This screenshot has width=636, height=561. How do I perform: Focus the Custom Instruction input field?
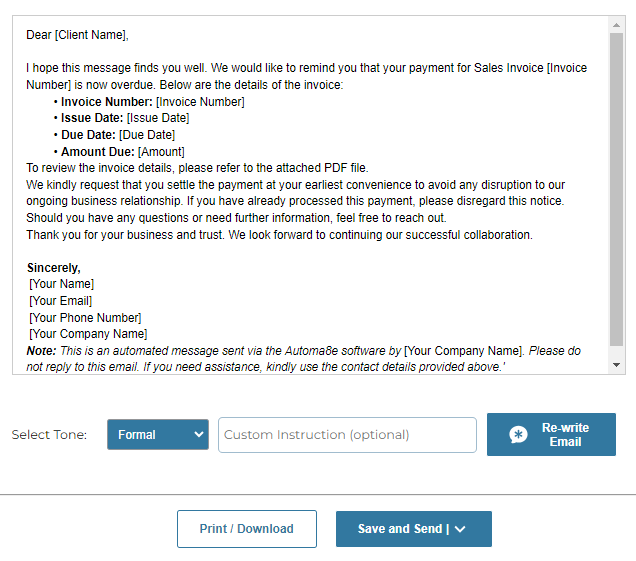pyautogui.click(x=347, y=435)
